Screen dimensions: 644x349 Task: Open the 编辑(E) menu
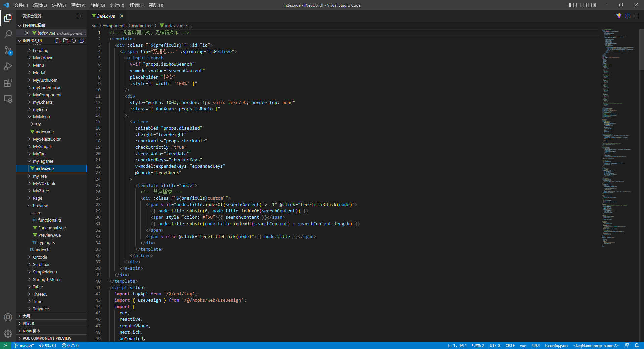point(40,5)
